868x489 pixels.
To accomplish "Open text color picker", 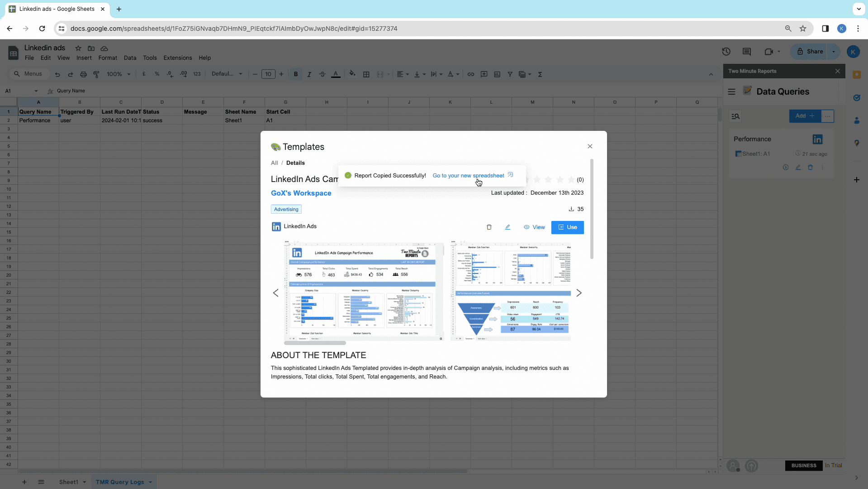I will tap(336, 74).
